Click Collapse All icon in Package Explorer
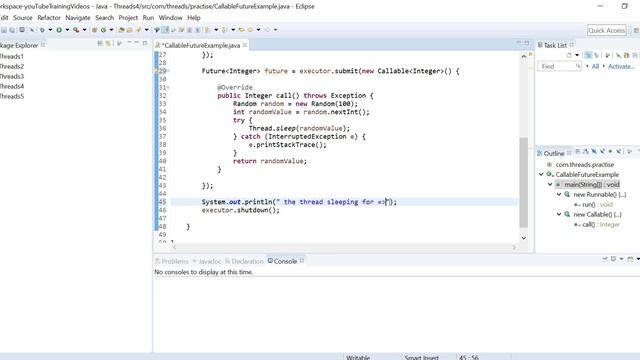The height and width of the screenshot is (360, 640). point(100,43)
